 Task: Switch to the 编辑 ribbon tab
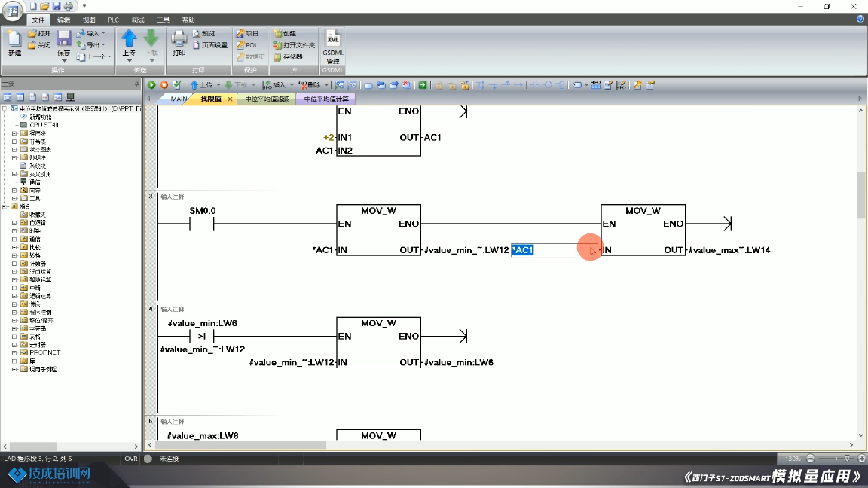(x=63, y=20)
